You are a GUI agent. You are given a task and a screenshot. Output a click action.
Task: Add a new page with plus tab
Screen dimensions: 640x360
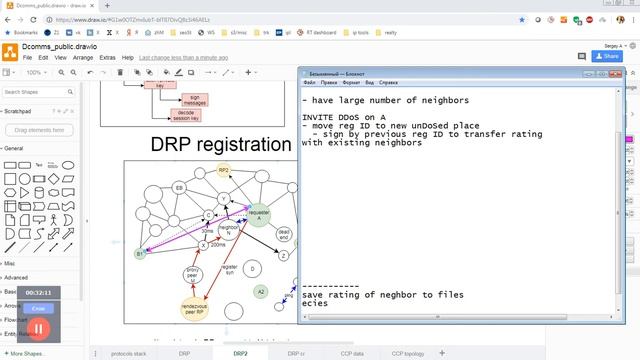[x=442, y=353]
